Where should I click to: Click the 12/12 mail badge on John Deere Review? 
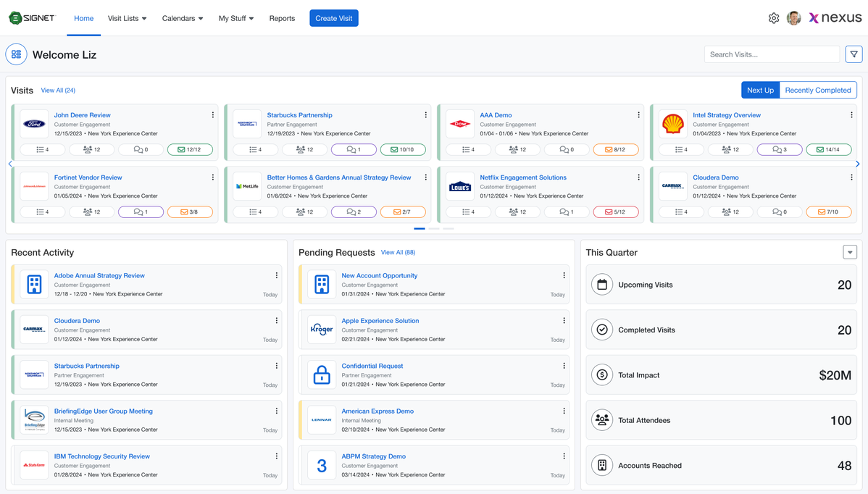click(x=190, y=149)
